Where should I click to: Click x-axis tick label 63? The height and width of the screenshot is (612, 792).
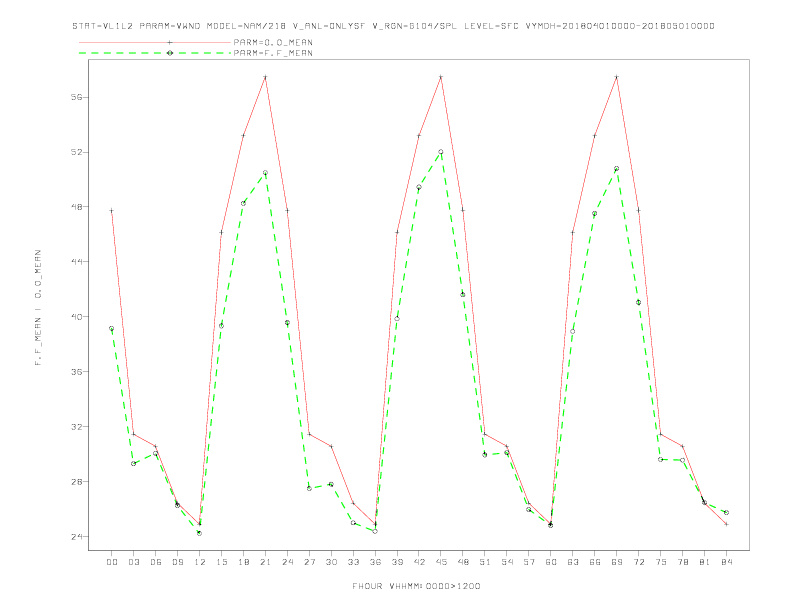(x=573, y=562)
